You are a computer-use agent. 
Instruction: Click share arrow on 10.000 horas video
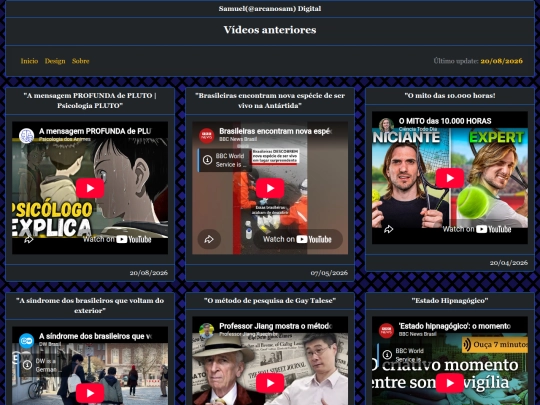click(388, 229)
